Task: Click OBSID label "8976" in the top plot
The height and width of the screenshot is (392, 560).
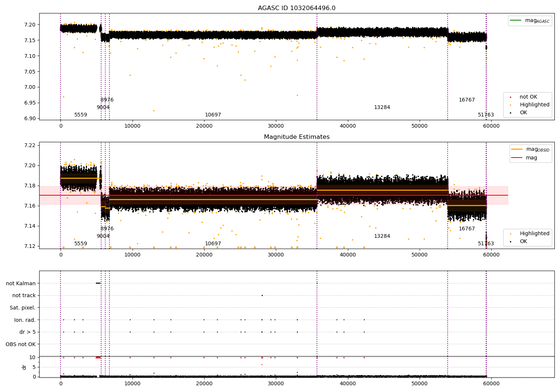Action: [x=107, y=100]
